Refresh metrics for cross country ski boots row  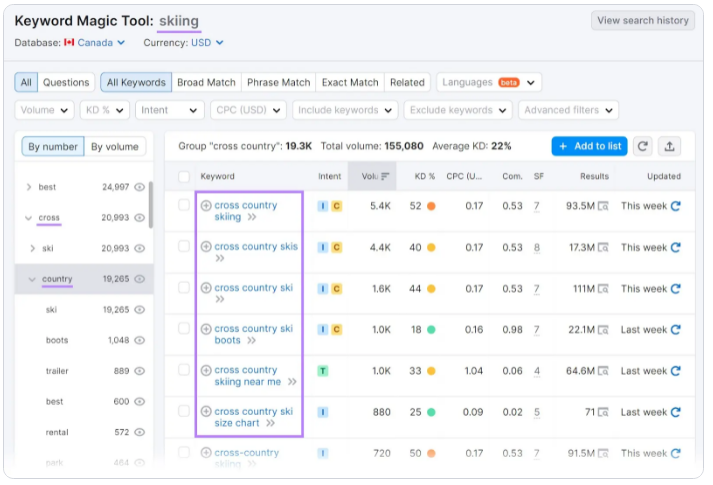pyautogui.click(x=676, y=330)
